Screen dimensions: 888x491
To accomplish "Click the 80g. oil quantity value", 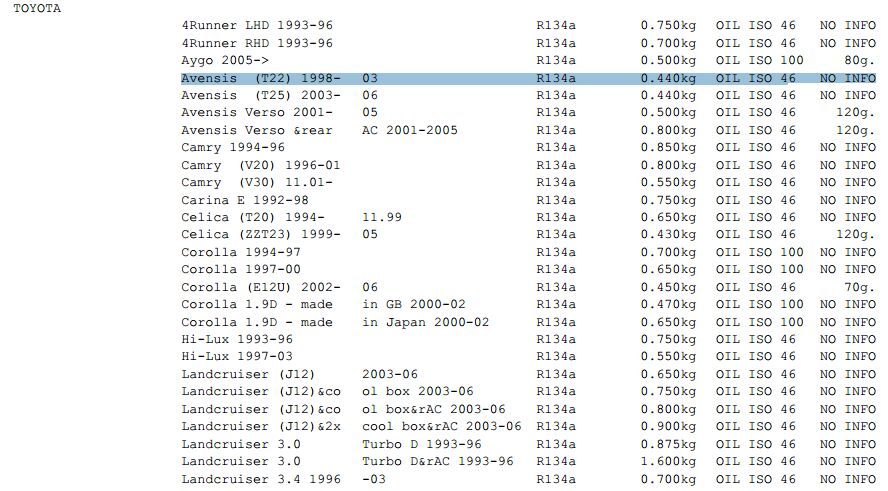I will [x=859, y=60].
